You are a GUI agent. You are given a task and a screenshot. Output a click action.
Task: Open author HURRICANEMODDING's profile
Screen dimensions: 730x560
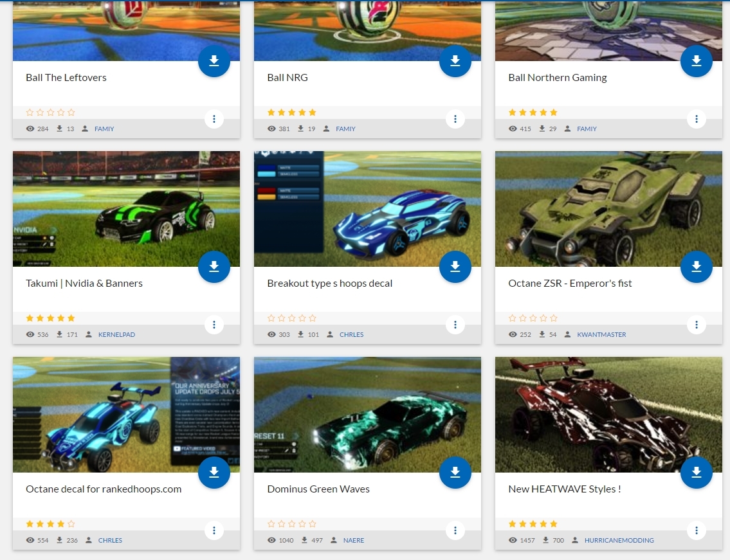tap(619, 540)
